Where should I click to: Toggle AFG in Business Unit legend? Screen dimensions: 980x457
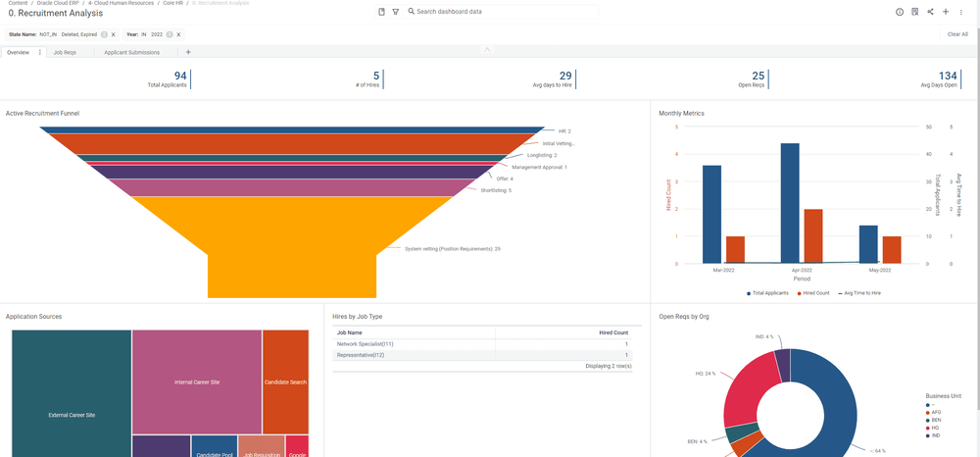(x=933, y=412)
